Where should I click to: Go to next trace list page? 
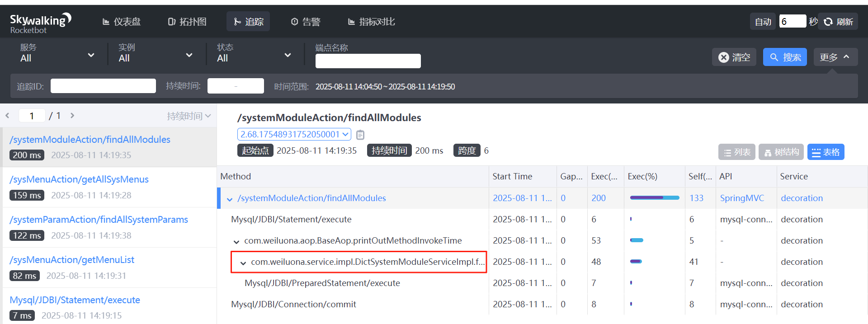pyautogui.click(x=72, y=116)
